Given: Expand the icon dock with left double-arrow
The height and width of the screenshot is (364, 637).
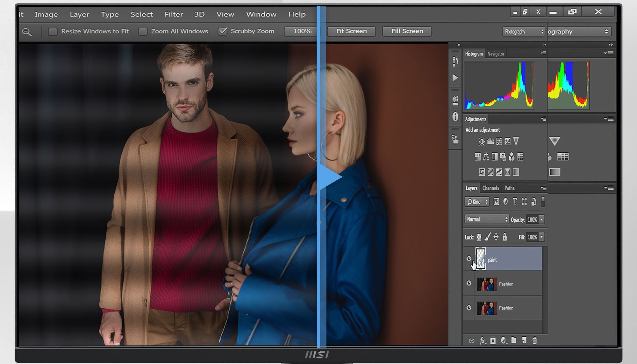Looking at the screenshot, I should [x=459, y=45].
